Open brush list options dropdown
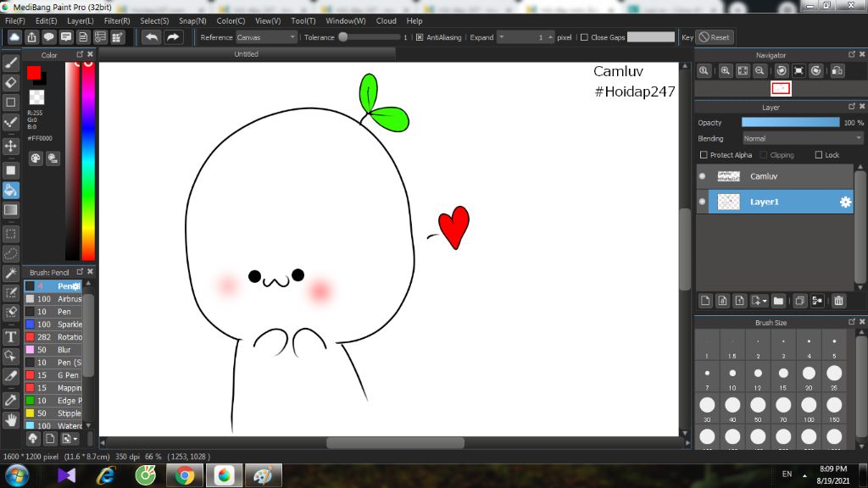This screenshot has width=868, height=488. (75, 439)
